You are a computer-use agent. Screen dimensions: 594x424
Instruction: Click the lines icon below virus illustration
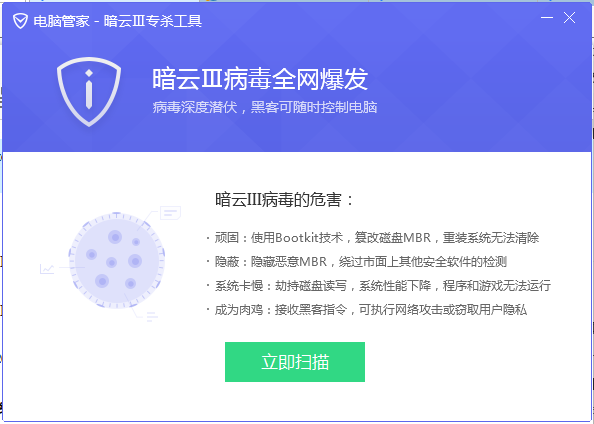152,317
